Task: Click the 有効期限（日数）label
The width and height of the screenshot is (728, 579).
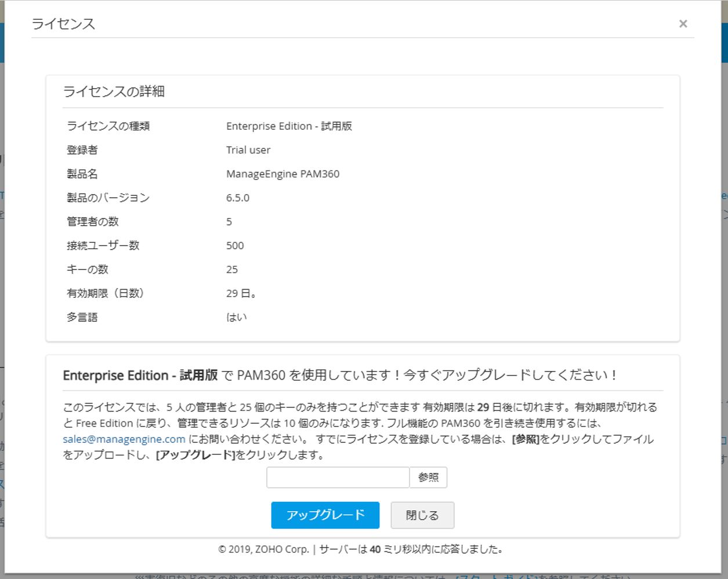Action: pos(105,293)
